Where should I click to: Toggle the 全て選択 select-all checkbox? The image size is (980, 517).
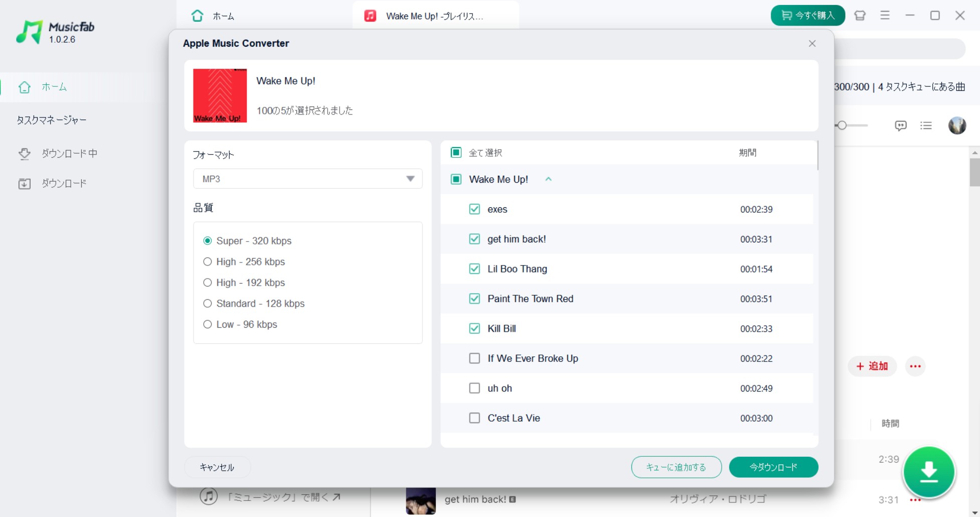[x=456, y=153]
